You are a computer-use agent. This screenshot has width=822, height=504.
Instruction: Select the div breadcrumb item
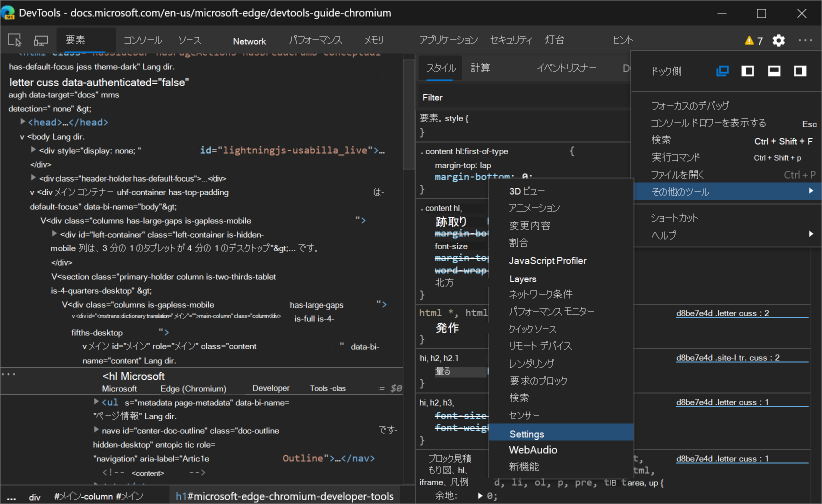(34, 497)
